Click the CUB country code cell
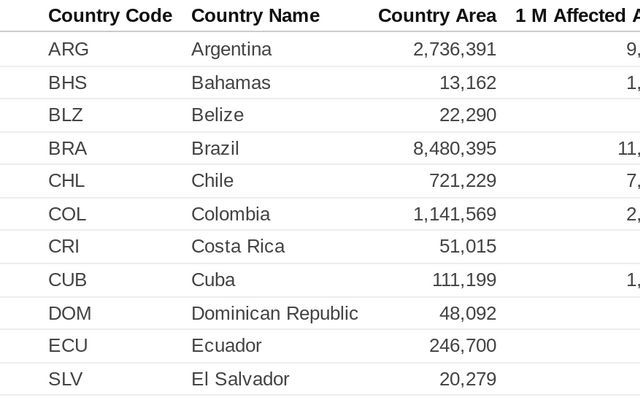Viewport: 640px width, 400px height. pyautogui.click(x=67, y=280)
